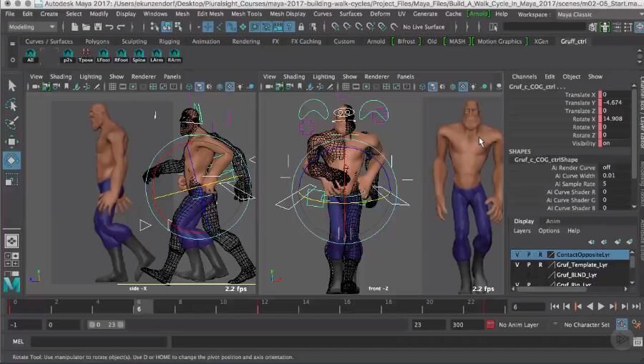Open the Deform menu
The height and width of the screenshot is (364, 644).
[x=380, y=14]
